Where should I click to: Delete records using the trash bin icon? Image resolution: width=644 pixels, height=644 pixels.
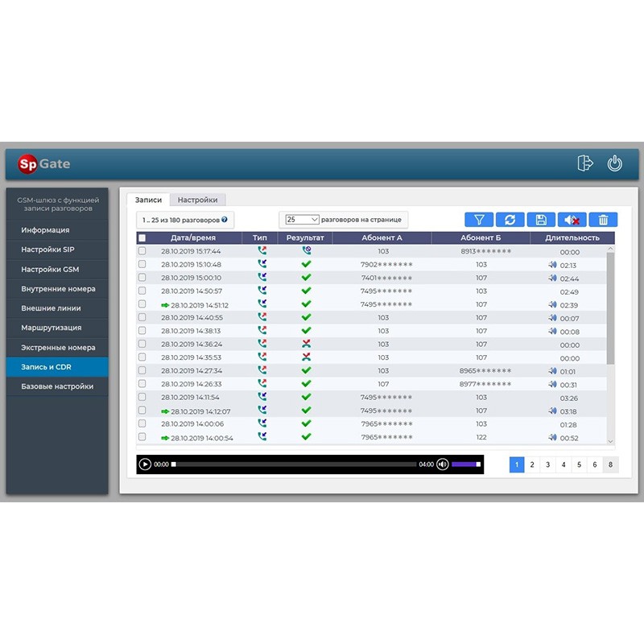[603, 220]
